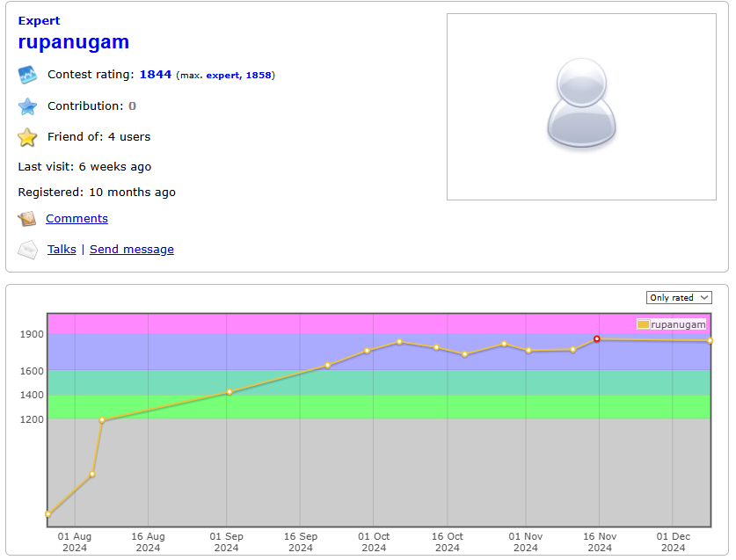The height and width of the screenshot is (560, 736).
Task: Click the 01 Dec 2024 axis label
Action: [674, 541]
